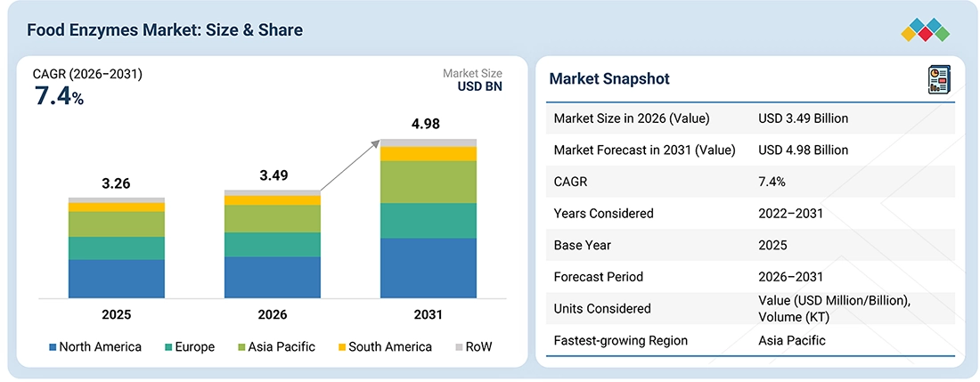Click the Market Snapshot report icon
980x382 pixels.
coord(940,80)
